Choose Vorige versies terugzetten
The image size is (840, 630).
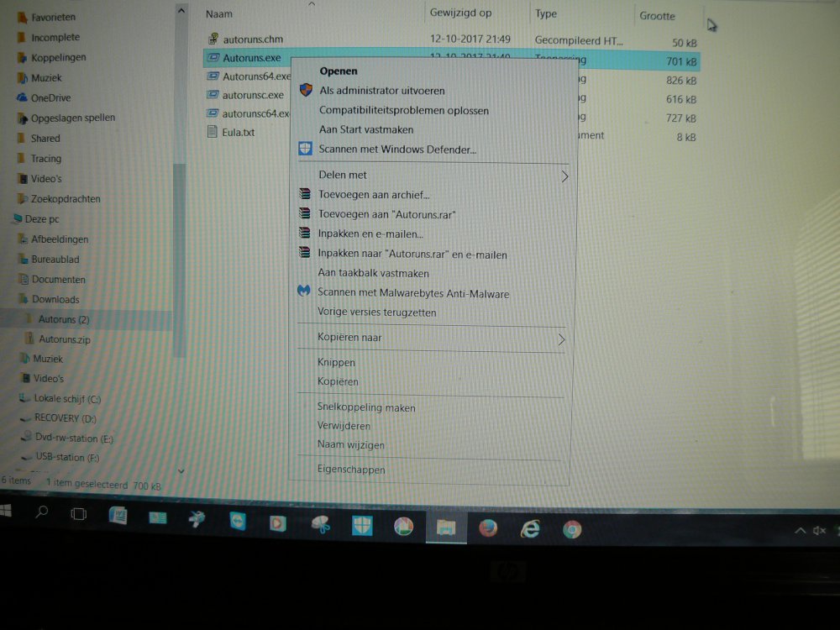pos(376,312)
